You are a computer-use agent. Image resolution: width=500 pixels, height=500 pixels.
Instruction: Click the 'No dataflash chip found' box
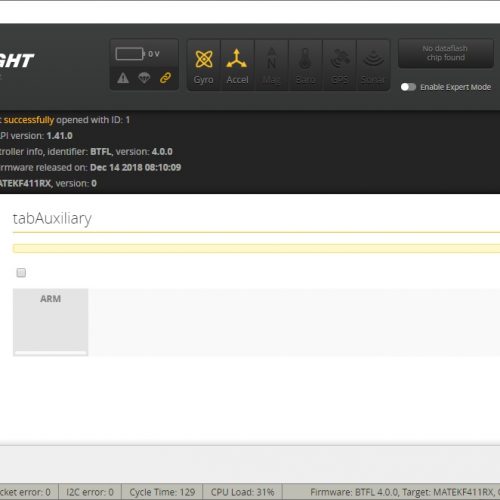(446, 53)
